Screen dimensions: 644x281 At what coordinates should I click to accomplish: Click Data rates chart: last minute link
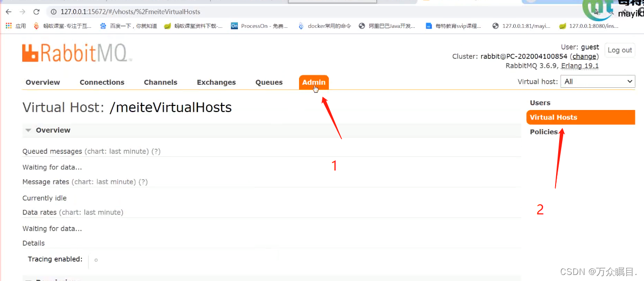coord(91,212)
